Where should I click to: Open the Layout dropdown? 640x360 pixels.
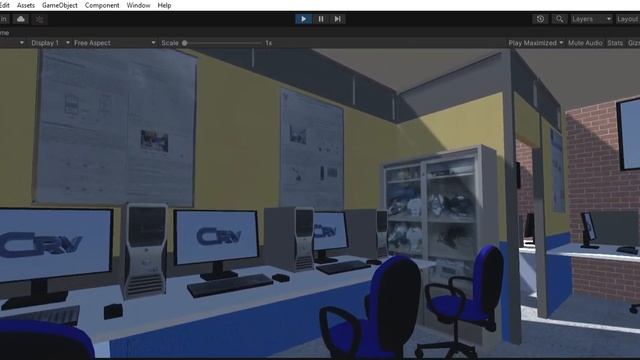(628, 19)
